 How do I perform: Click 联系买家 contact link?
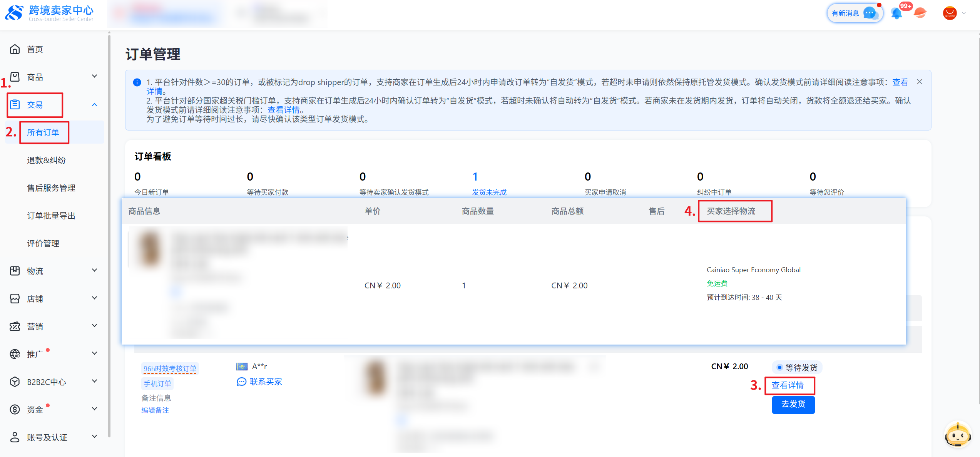coord(265,382)
